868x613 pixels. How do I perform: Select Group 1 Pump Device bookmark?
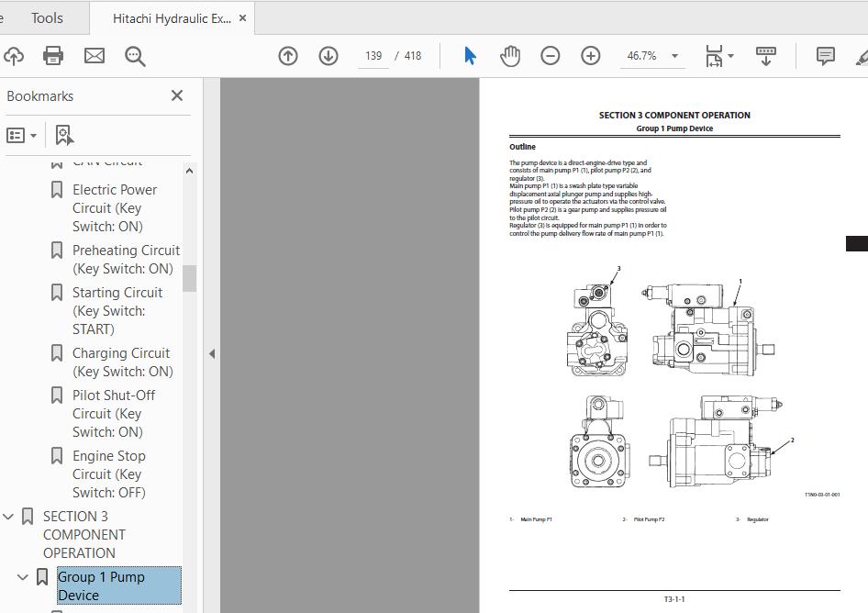[119, 585]
